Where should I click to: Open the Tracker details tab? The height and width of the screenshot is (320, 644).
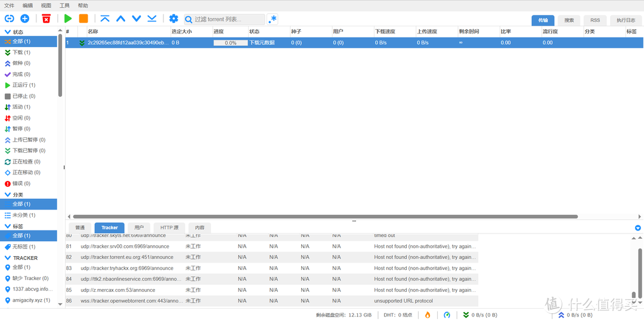109,227
